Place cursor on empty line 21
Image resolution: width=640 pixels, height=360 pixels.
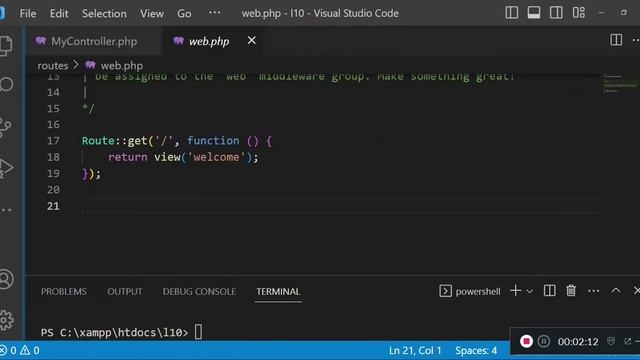(x=341, y=206)
